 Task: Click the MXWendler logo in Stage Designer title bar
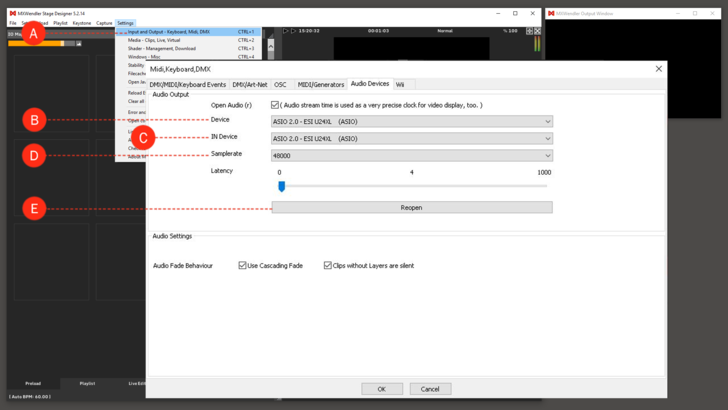pyautogui.click(x=13, y=13)
